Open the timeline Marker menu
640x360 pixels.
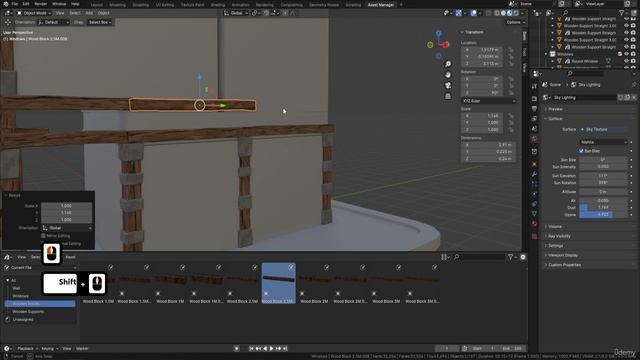pos(82,349)
